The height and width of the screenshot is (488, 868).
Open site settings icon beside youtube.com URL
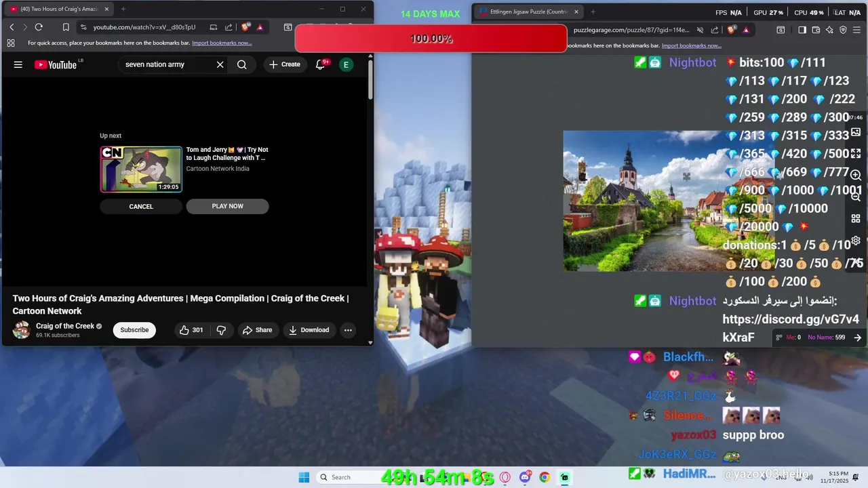tap(83, 27)
